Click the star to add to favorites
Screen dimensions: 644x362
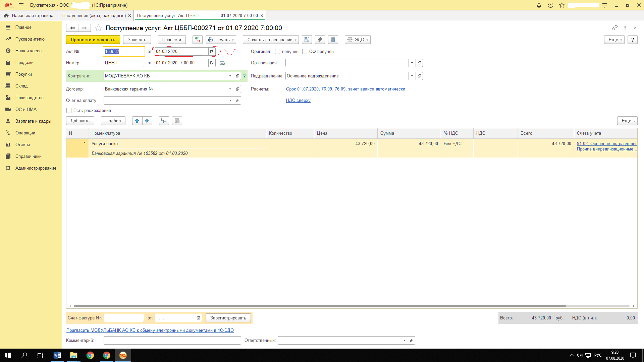[98, 28]
